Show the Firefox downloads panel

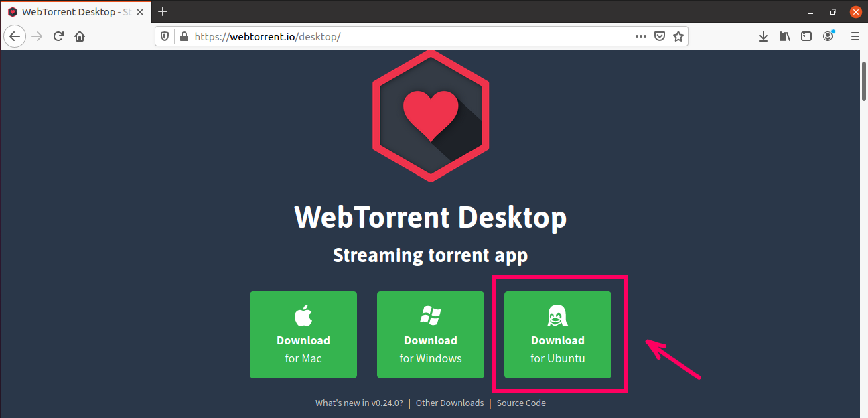(x=764, y=36)
